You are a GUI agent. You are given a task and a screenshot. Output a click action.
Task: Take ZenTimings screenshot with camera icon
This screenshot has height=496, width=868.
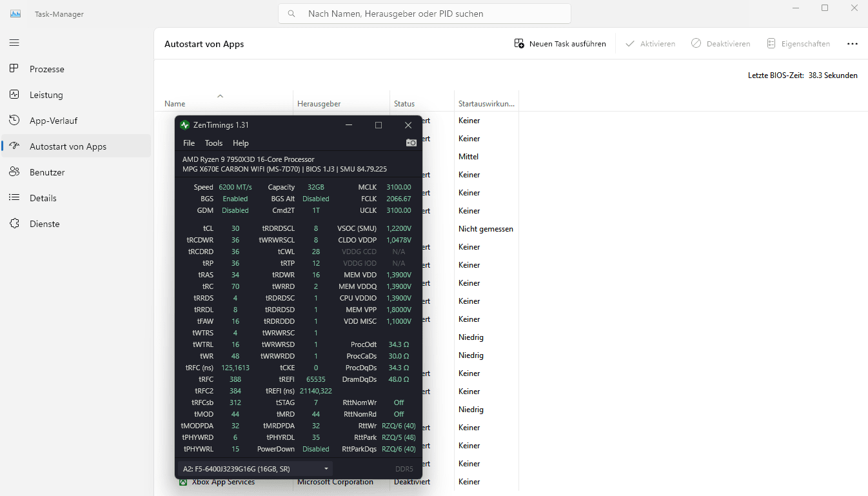411,143
